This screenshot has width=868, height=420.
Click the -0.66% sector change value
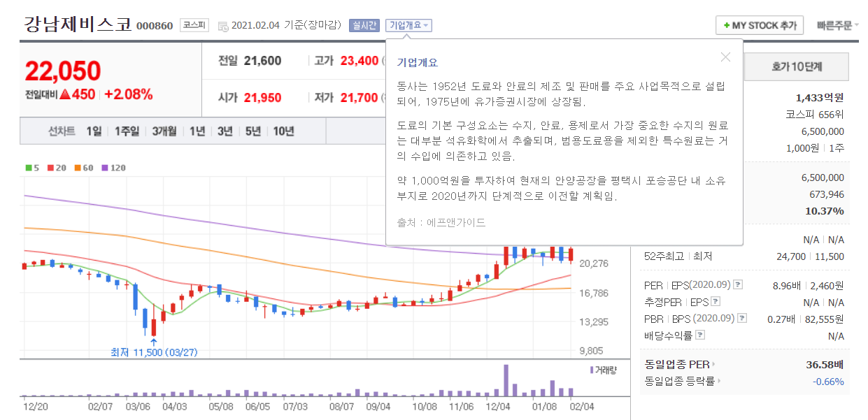tap(828, 381)
